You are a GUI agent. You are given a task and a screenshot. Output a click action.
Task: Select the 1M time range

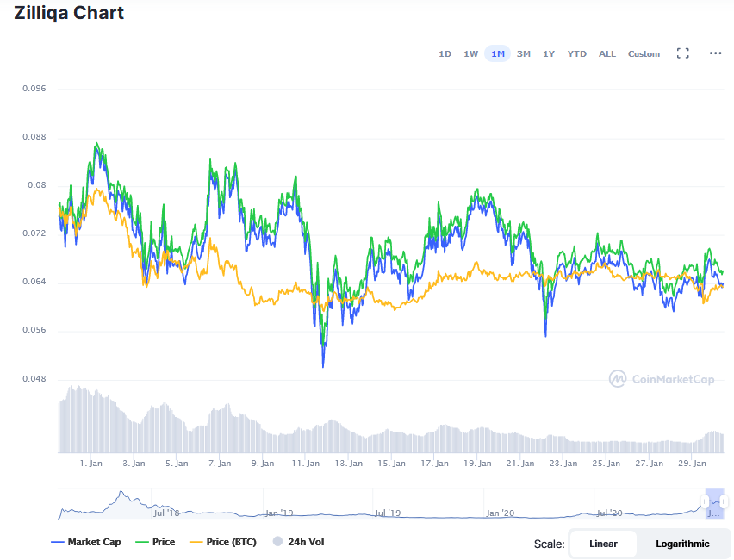point(498,53)
